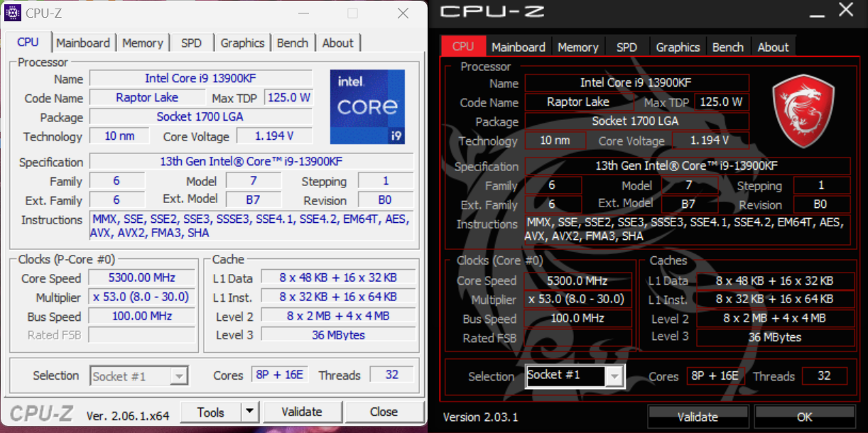Screen dimensions: 868x433
Task: Open the Graphics tab in MSI window
Action: [x=678, y=47]
